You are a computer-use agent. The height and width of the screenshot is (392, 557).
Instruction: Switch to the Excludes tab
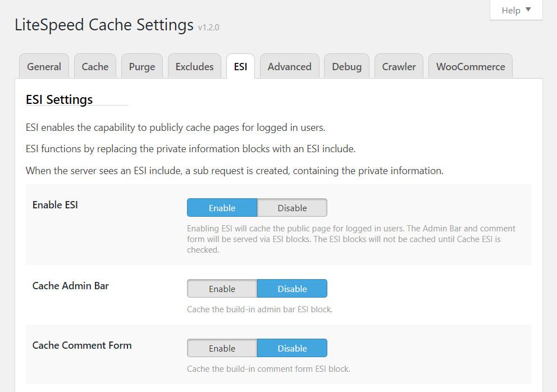[x=194, y=66]
